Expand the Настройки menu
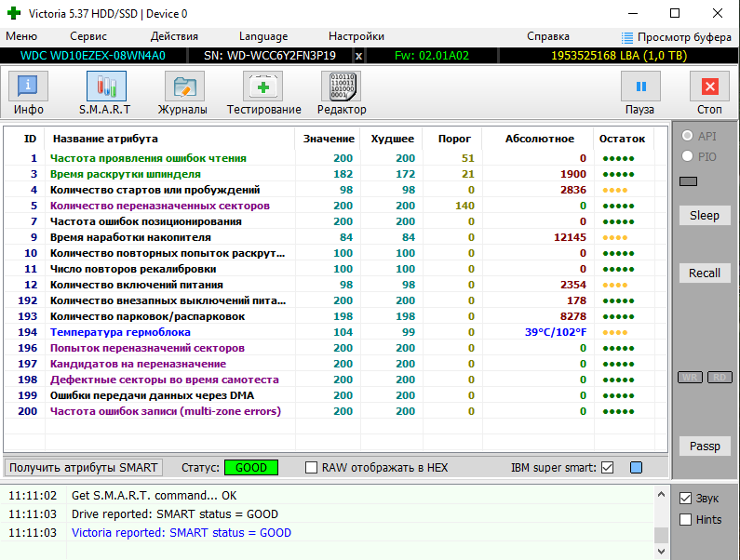The height and width of the screenshot is (560, 740). pos(356,36)
